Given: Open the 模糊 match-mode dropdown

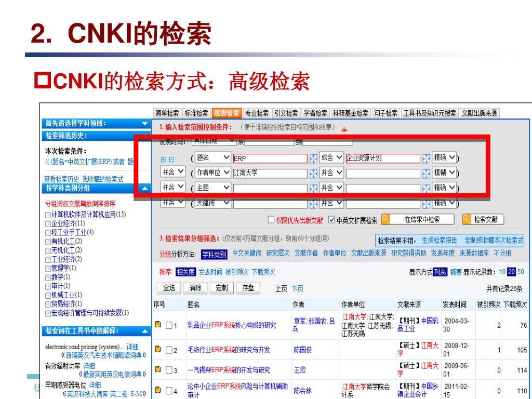Looking at the screenshot, I should click(x=444, y=172).
